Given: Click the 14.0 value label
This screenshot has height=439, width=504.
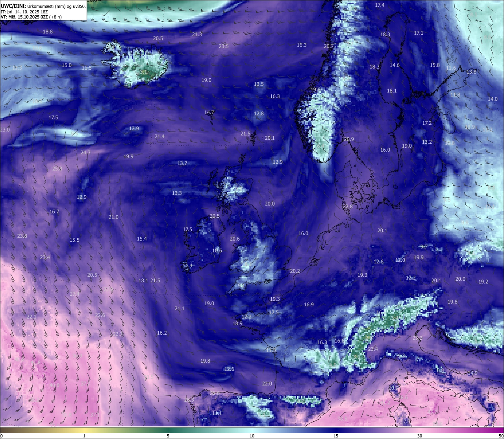Looking at the screenshot, I should click(x=493, y=99).
